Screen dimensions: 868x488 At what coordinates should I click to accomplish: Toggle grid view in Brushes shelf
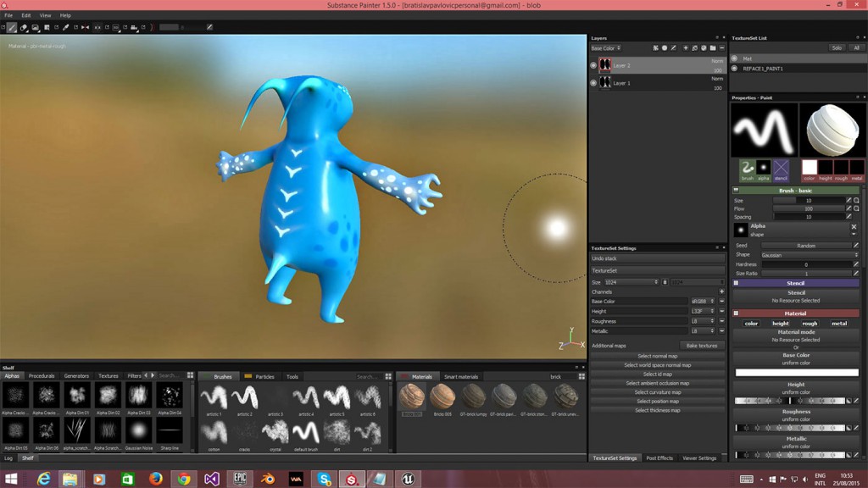point(388,376)
